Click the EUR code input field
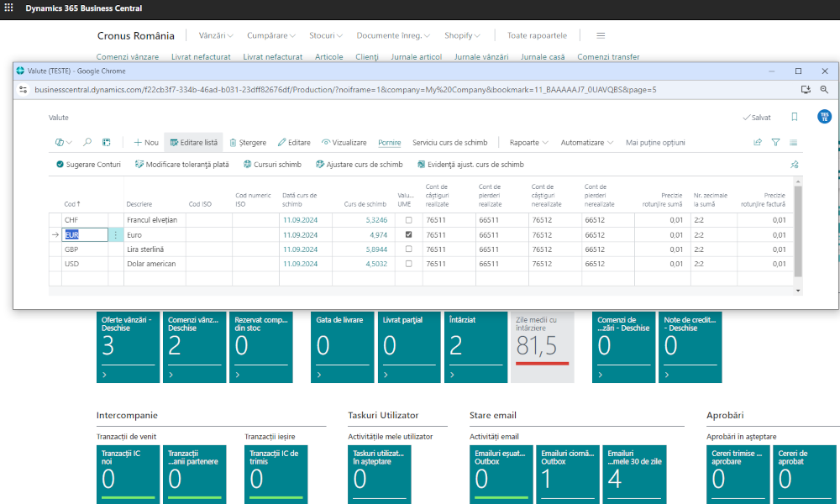Image resolution: width=840 pixels, height=504 pixels. pyautogui.click(x=84, y=235)
